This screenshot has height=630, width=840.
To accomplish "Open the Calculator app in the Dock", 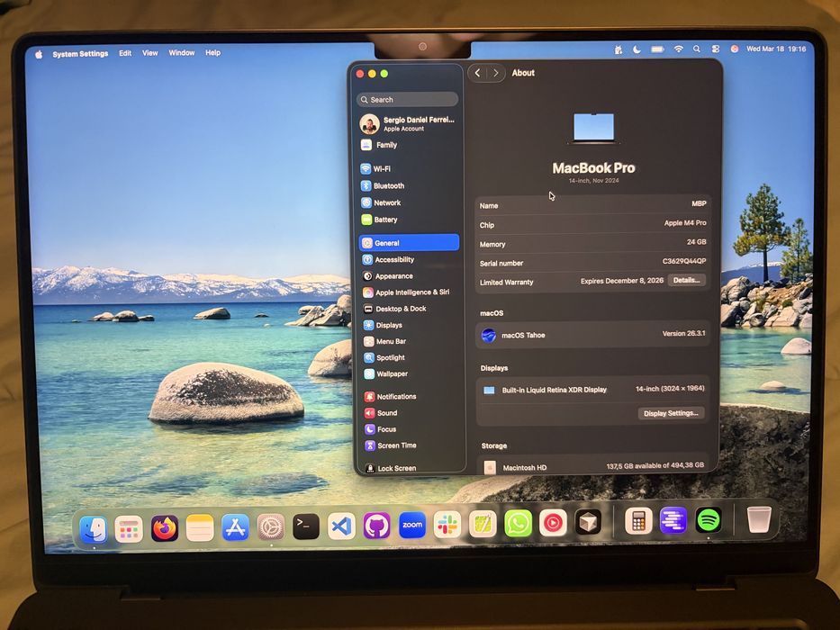I will [x=638, y=521].
